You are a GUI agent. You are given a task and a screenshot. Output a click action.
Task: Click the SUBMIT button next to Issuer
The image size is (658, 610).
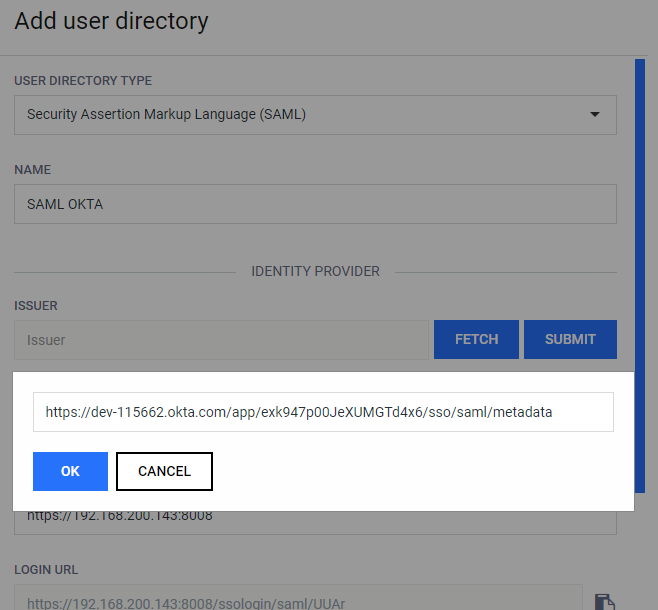pyautogui.click(x=570, y=339)
